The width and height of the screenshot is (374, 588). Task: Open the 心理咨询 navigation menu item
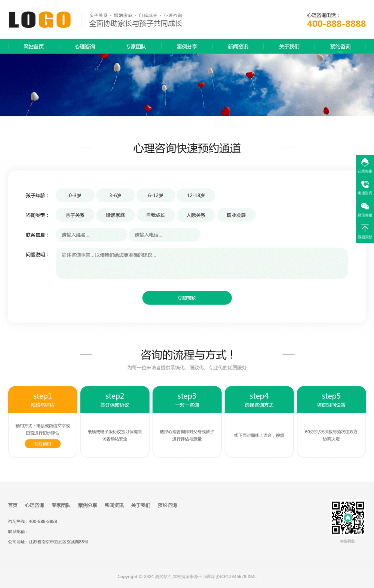[x=85, y=46]
